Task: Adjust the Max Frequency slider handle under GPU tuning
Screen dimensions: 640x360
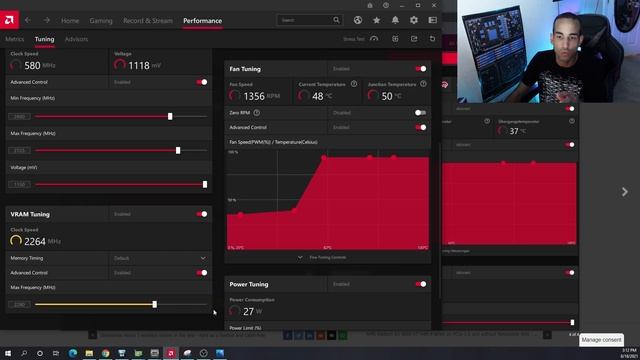Action: coord(178,151)
